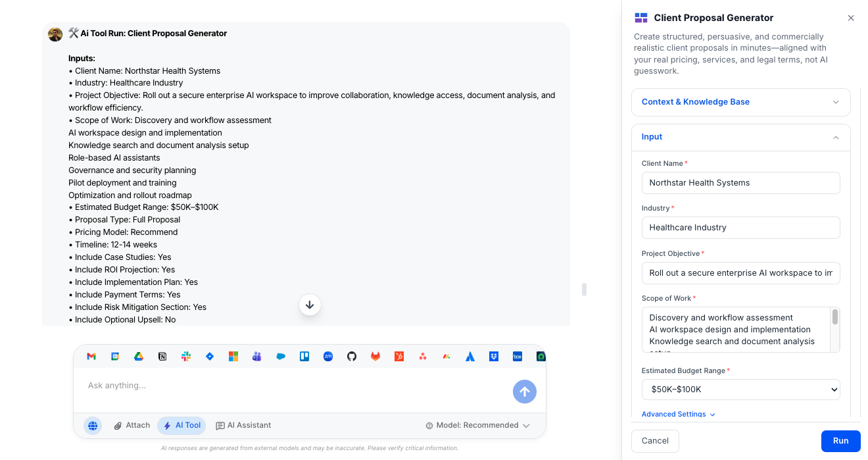Click the HubSpot integration icon
The height and width of the screenshot is (460, 868).
tap(399, 356)
